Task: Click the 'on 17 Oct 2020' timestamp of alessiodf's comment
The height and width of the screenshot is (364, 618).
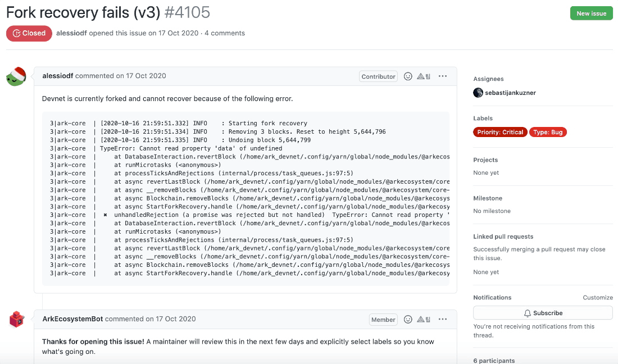Action: [x=141, y=76]
